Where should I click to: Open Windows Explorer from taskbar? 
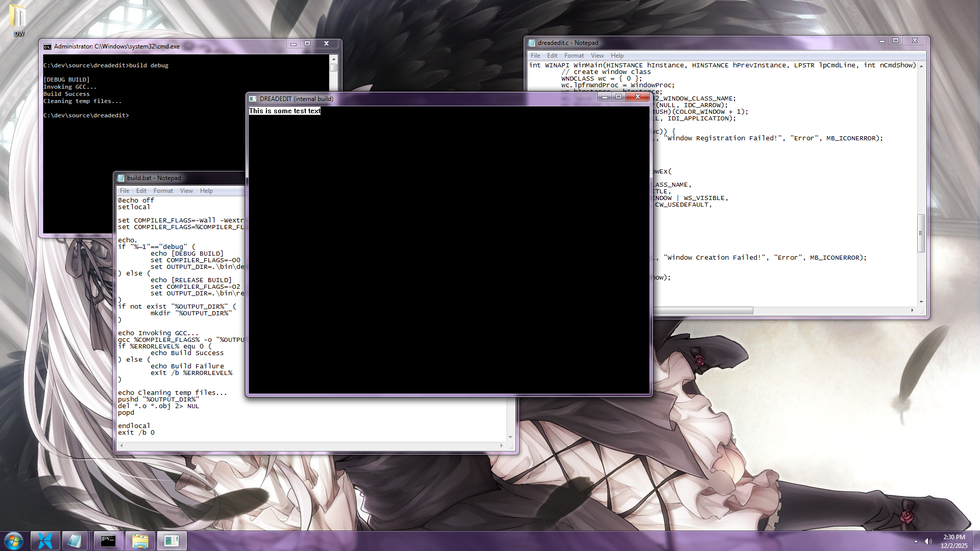[x=140, y=541]
